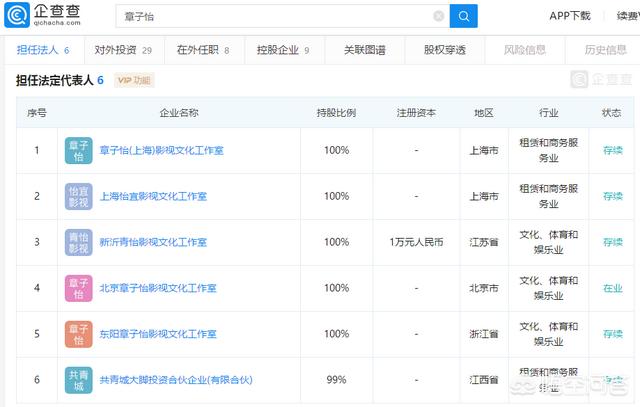Select 99% shareholding cell
Viewport: 640px width, 407px height.
coord(336,380)
